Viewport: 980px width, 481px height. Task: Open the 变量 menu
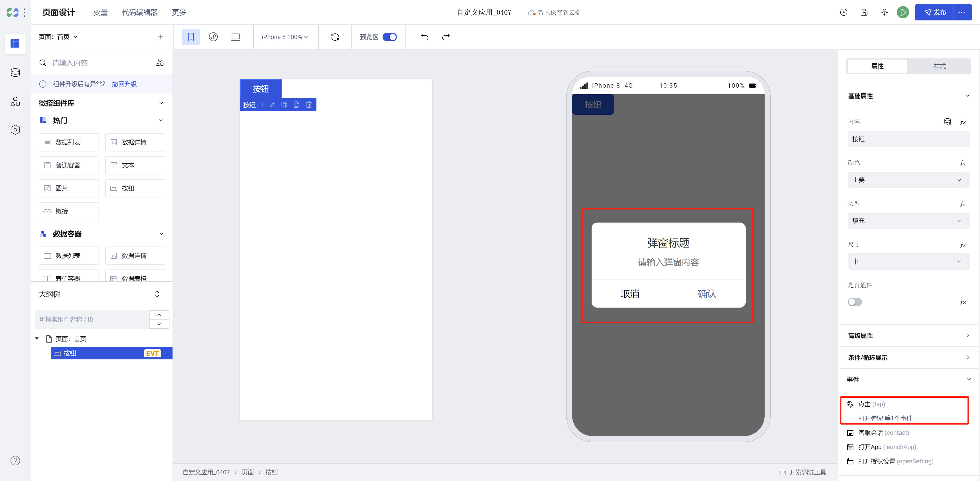100,12
